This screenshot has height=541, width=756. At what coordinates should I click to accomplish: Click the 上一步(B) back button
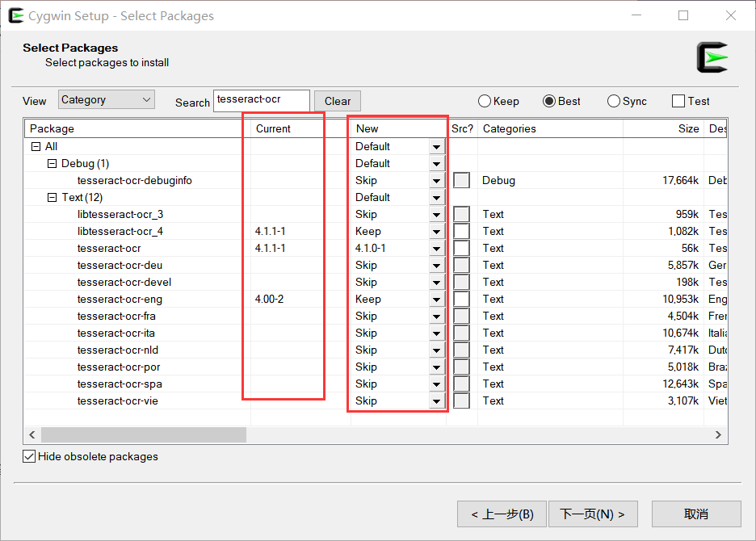pos(502,514)
